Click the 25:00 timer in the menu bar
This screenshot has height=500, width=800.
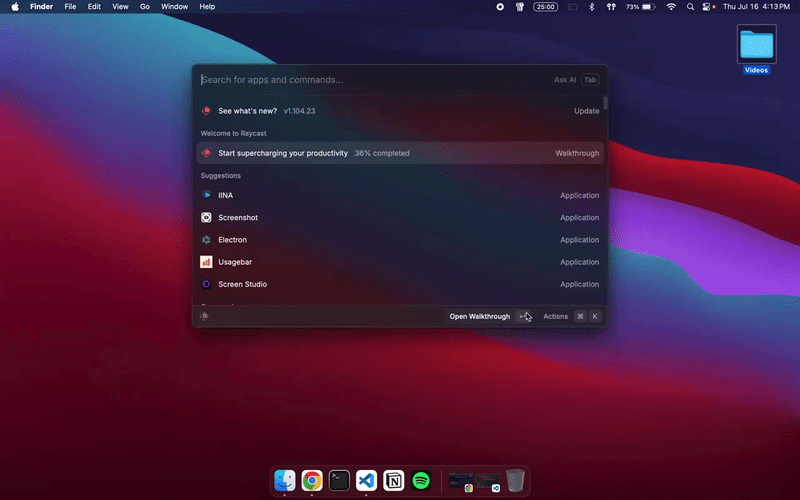[545, 7]
